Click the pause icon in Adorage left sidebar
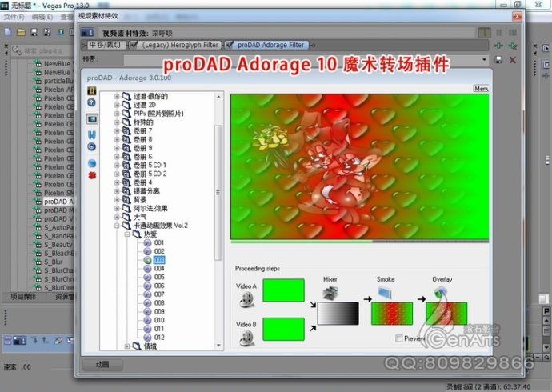The image size is (552, 392). coord(91,91)
